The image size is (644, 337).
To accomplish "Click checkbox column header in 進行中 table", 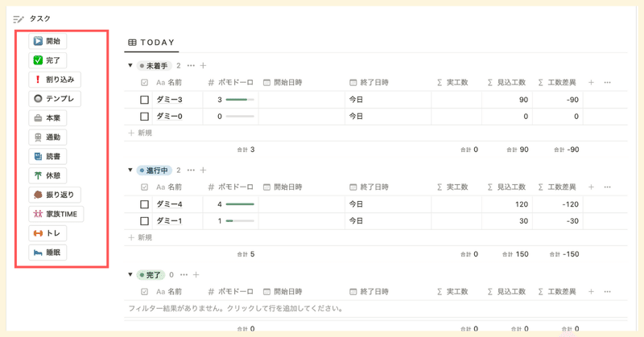I will tap(144, 187).
